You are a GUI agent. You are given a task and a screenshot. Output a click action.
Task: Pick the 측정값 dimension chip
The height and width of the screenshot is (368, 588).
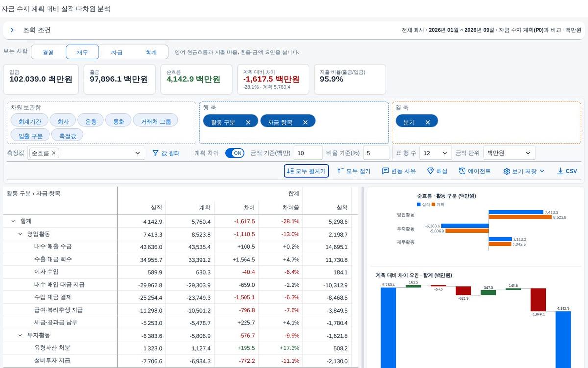pos(67,135)
